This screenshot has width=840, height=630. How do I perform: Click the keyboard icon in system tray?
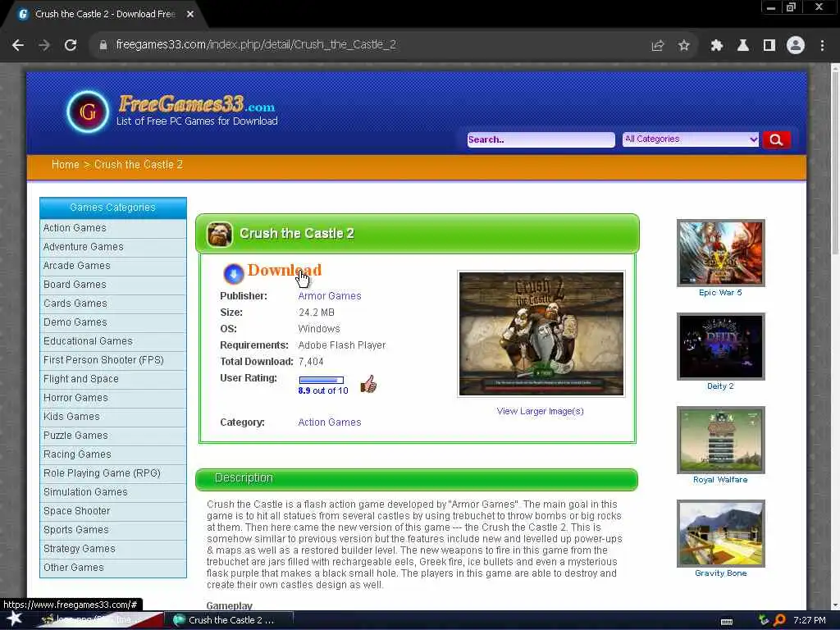click(x=727, y=621)
